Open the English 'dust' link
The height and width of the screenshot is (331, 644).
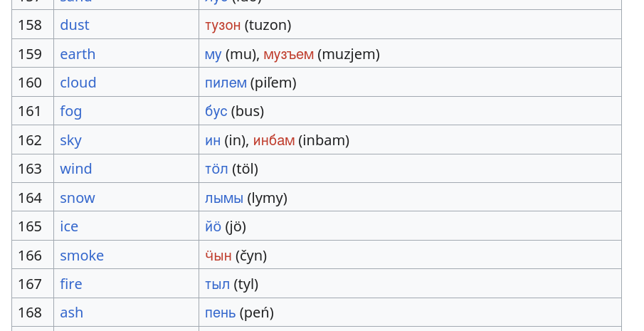click(x=74, y=25)
